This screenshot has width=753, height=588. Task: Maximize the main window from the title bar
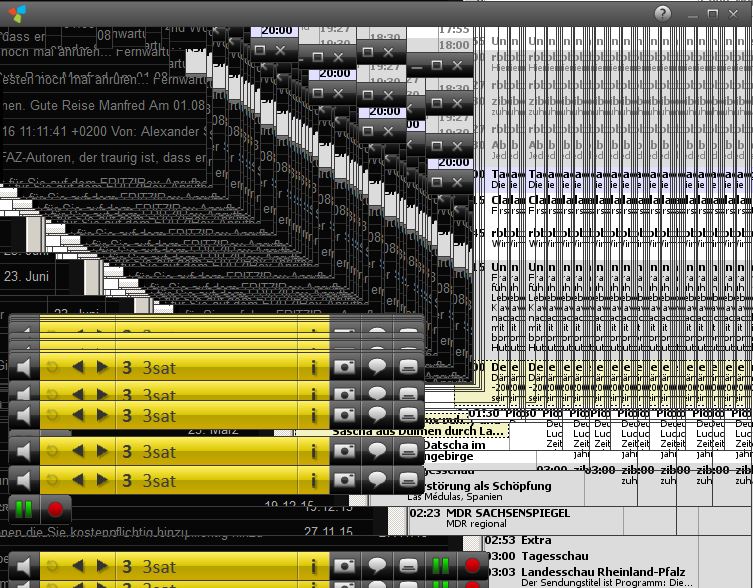(713, 14)
